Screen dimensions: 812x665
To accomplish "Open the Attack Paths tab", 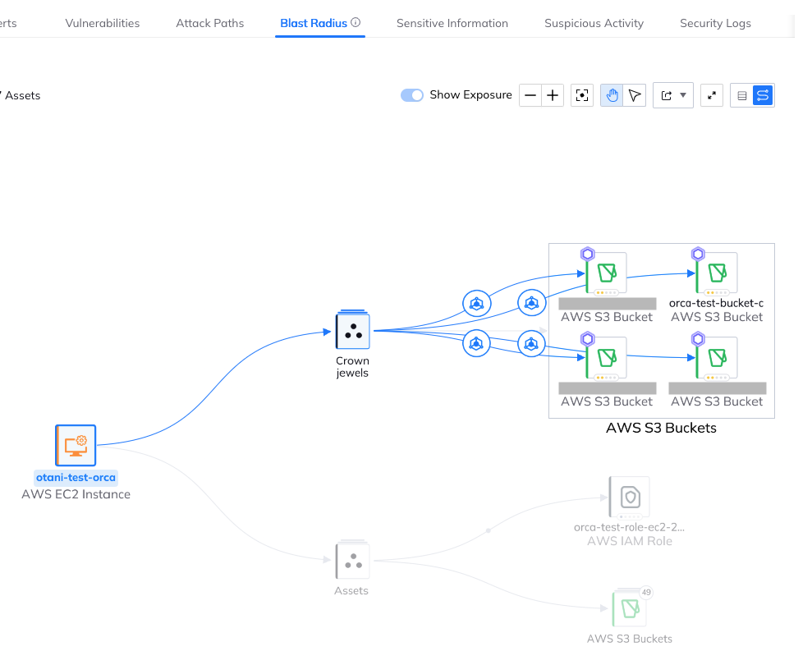I will (209, 23).
